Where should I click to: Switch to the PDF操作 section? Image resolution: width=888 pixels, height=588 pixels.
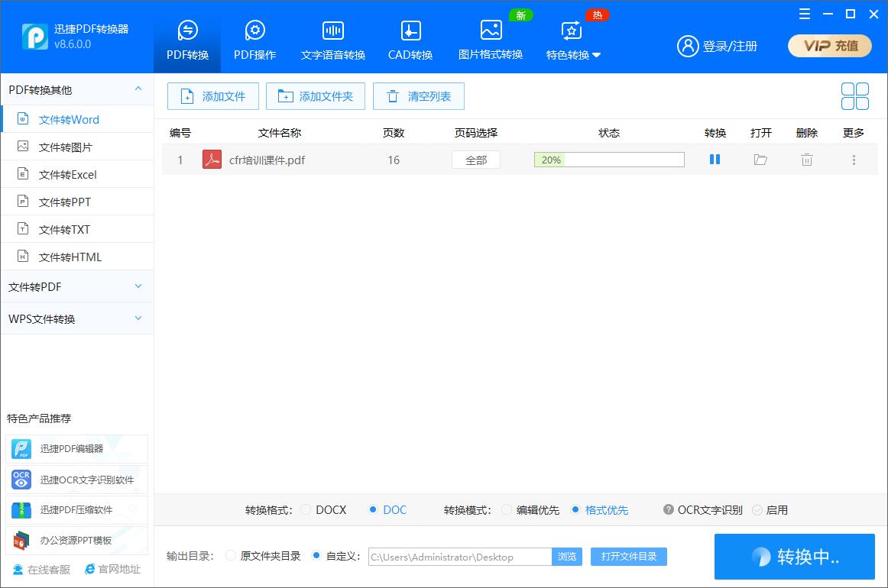(254, 38)
